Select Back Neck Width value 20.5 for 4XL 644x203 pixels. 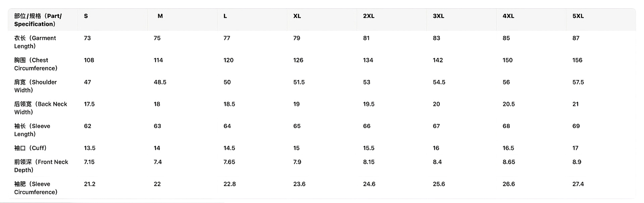(x=508, y=104)
